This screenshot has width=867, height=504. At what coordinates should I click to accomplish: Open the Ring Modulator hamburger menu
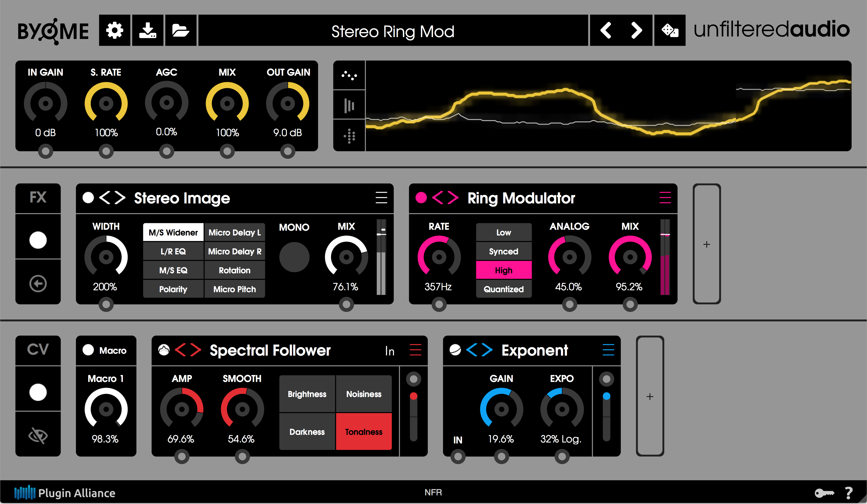[x=665, y=198]
